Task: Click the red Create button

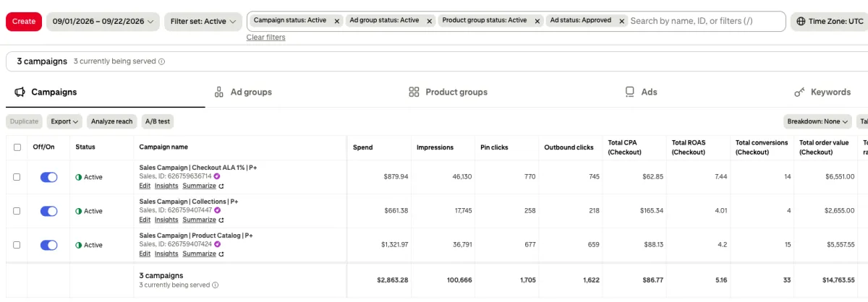Action: [24, 22]
